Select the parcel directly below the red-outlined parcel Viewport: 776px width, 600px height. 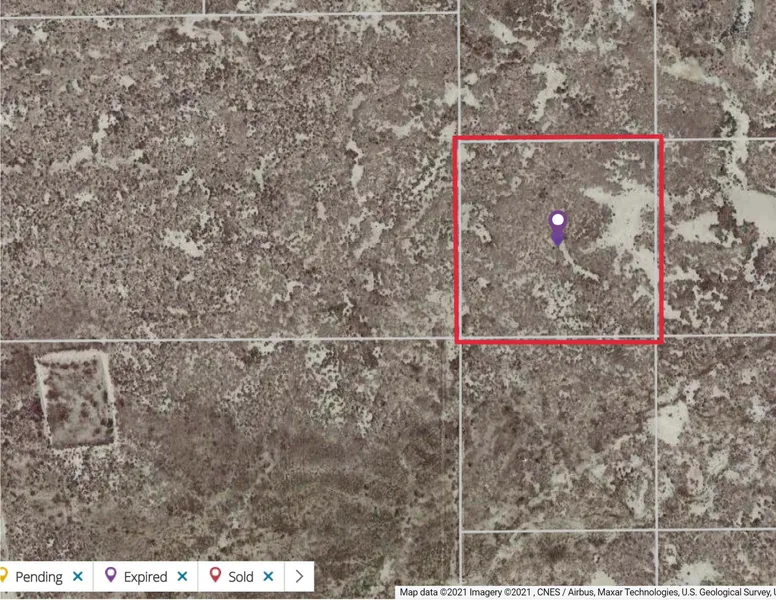pyautogui.click(x=558, y=435)
